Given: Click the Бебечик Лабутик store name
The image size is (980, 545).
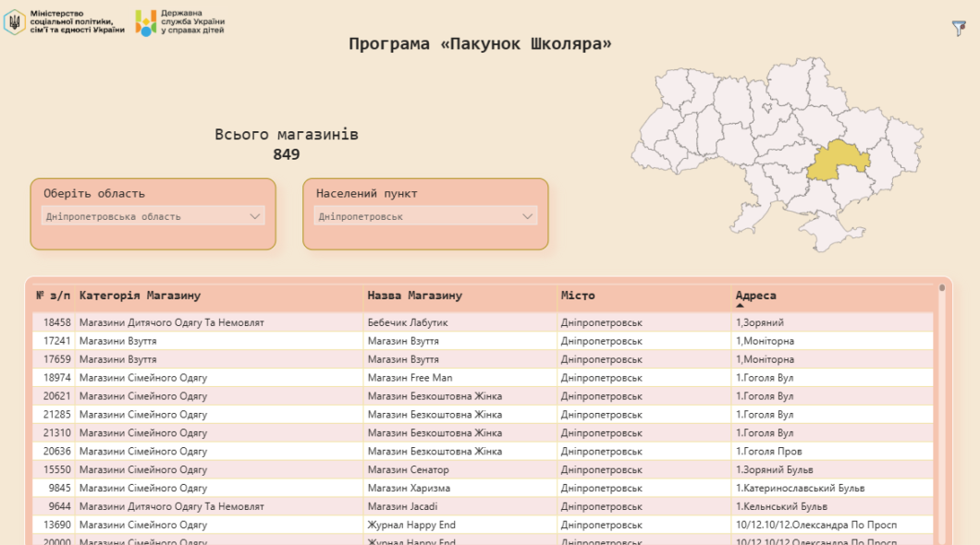Looking at the screenshot, I should coord(407,322).
